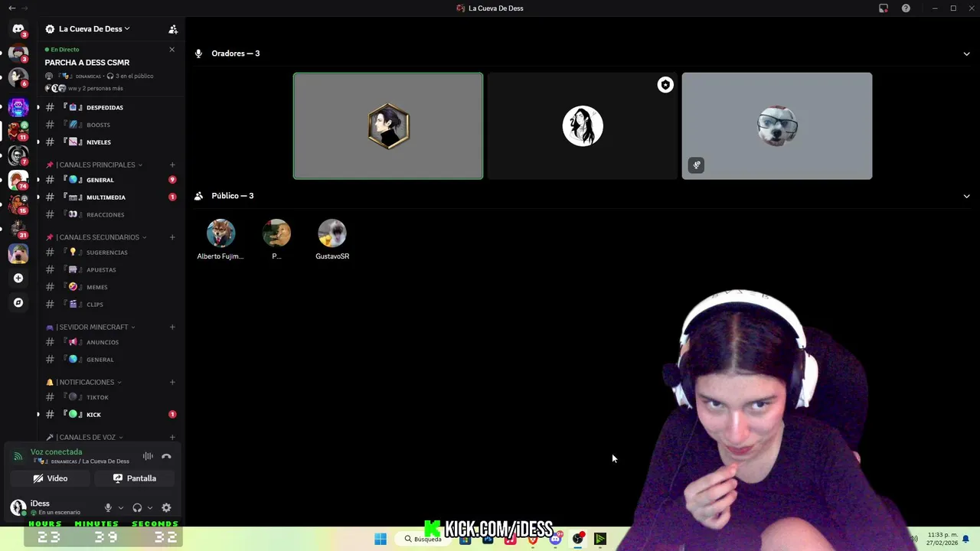Screen dimensions: 980x551
Task: Collapse the Oradores section chevron
Action: point(966,54)
